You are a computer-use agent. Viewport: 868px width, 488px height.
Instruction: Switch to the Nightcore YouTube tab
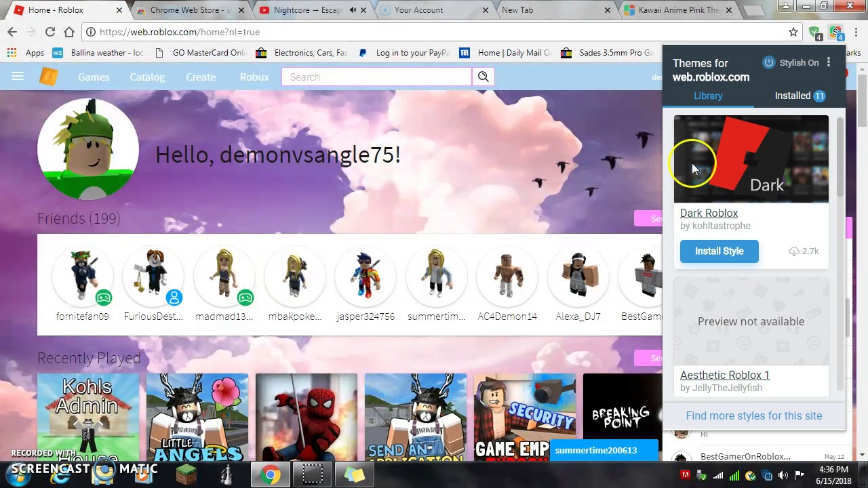click(x=307, y=10)
